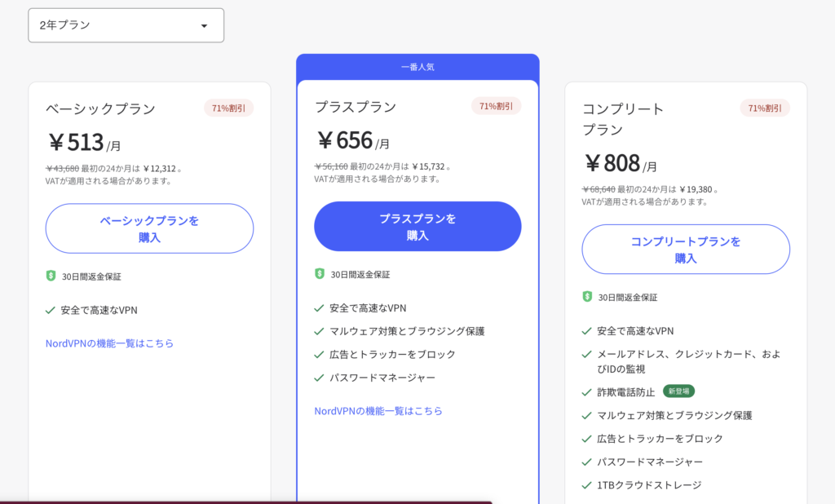Click the money-back guarantee shield on Complete plan

pos(588,297)
